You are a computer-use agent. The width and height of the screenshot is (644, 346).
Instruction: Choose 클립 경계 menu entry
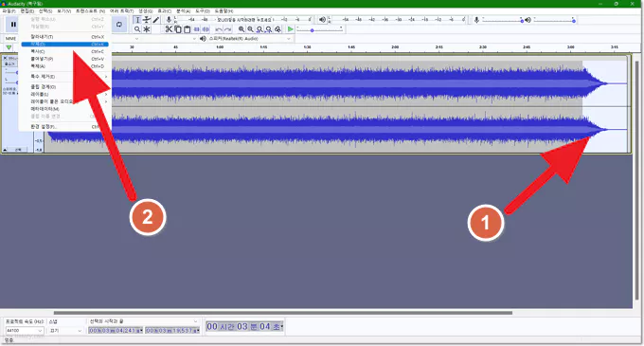[65, 87]
